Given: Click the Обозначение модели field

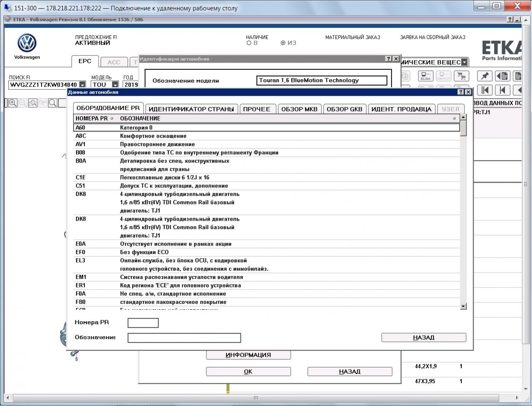Looking at the screenshot, I should click(x=322, y=81).
